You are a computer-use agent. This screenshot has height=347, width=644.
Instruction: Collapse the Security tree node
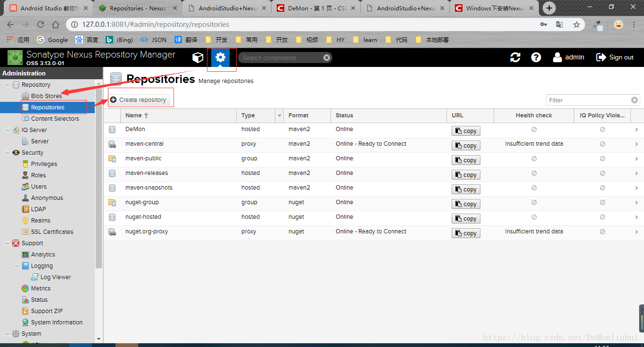(7, 153)
